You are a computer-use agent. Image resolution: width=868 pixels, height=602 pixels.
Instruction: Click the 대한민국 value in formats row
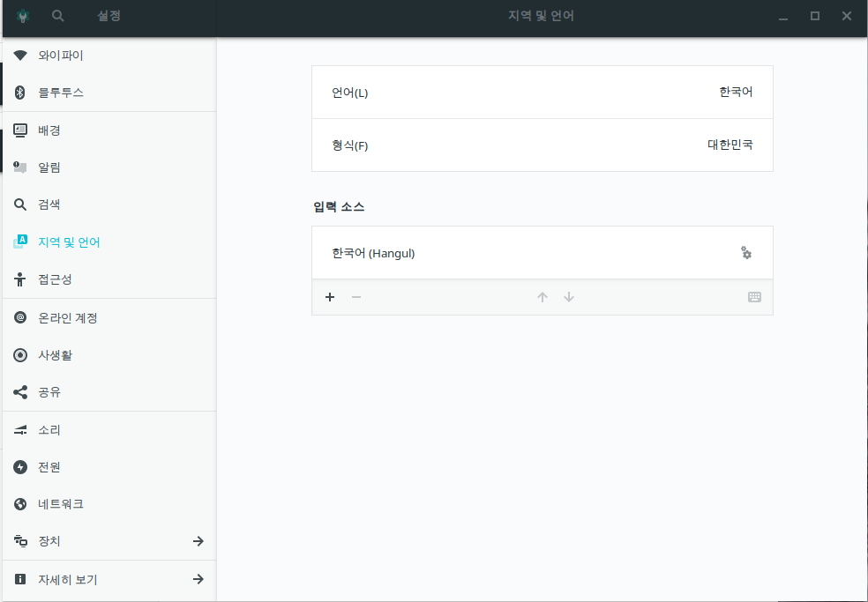tap(730, 145)
